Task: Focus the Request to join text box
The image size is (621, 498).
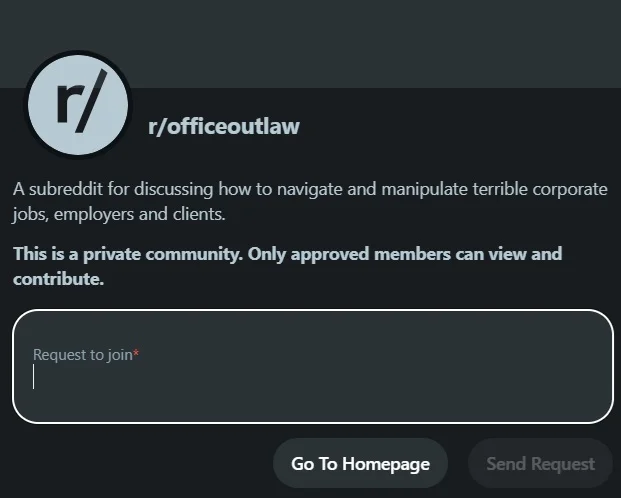Action: pyautogui.click(x=313, y=366)
